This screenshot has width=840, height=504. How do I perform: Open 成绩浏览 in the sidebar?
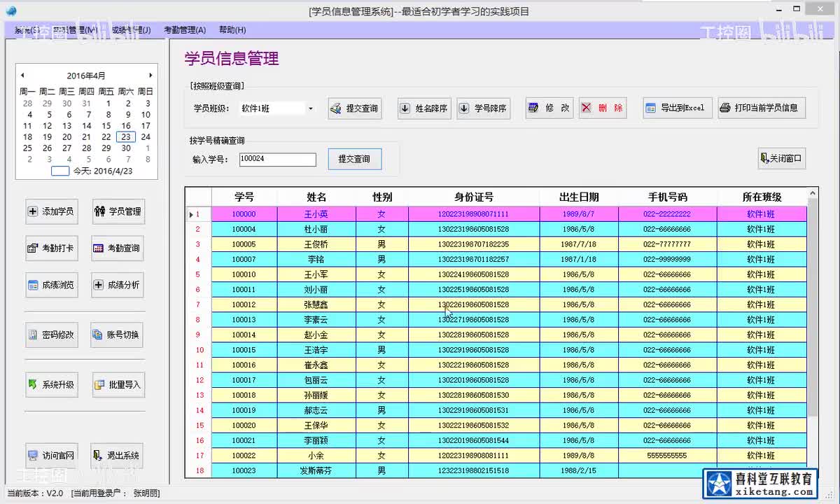pyautogui.click(x=51, y=285)
